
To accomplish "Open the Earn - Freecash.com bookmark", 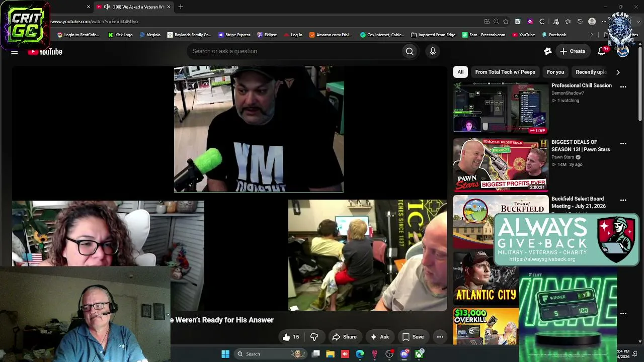I will pyautogui.click(x=484, y=35).
